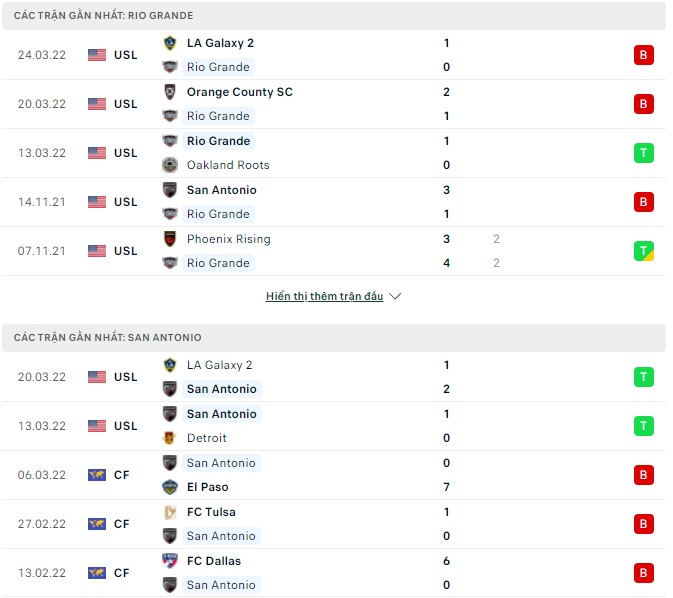Screen dimensions: 673x598
Task: Select the San Antonio team name on the 14.11.21 match
Action: (x=221, y=190)
